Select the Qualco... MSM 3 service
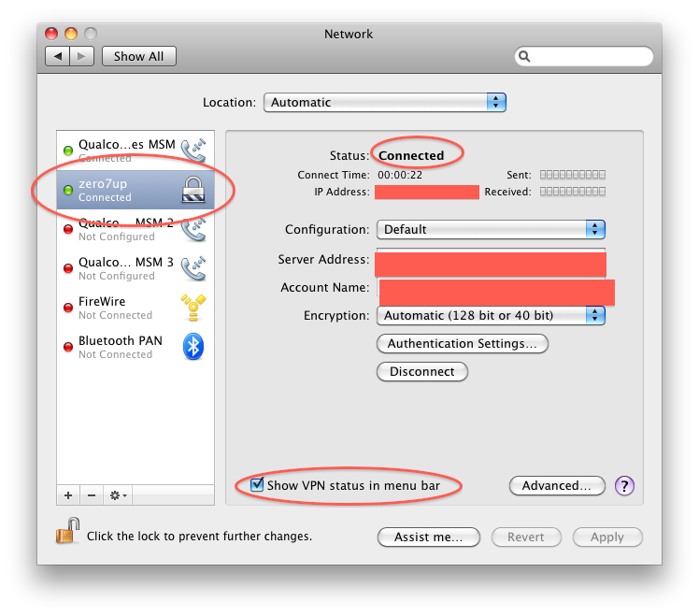699x616 pixels. tap(136, 268)
